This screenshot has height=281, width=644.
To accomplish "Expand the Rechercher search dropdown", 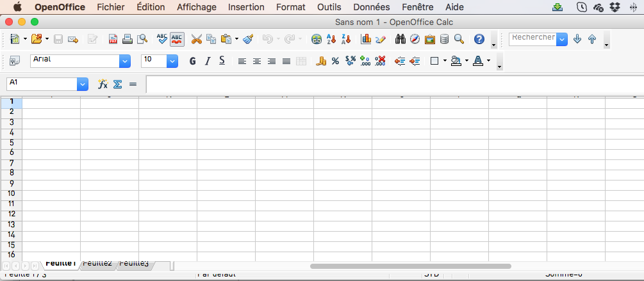I will pyautogui.click(x=562, y=40).
